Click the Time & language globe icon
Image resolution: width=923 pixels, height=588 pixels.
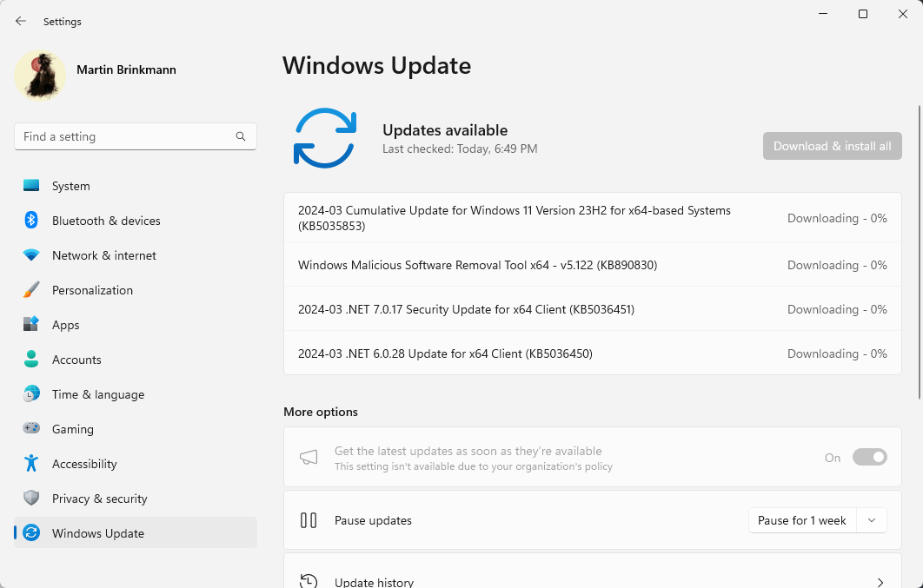[x=31, y=394]
